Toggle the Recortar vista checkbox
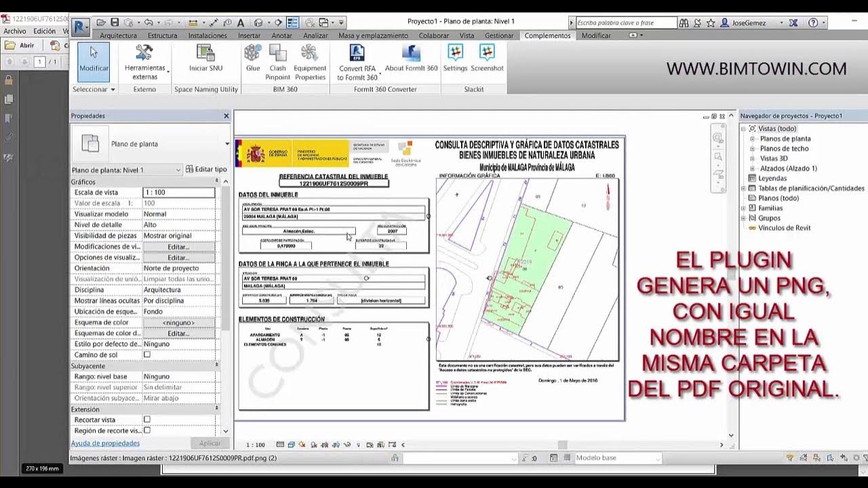Screen dimensions: 868x488 tap(146, 420)
